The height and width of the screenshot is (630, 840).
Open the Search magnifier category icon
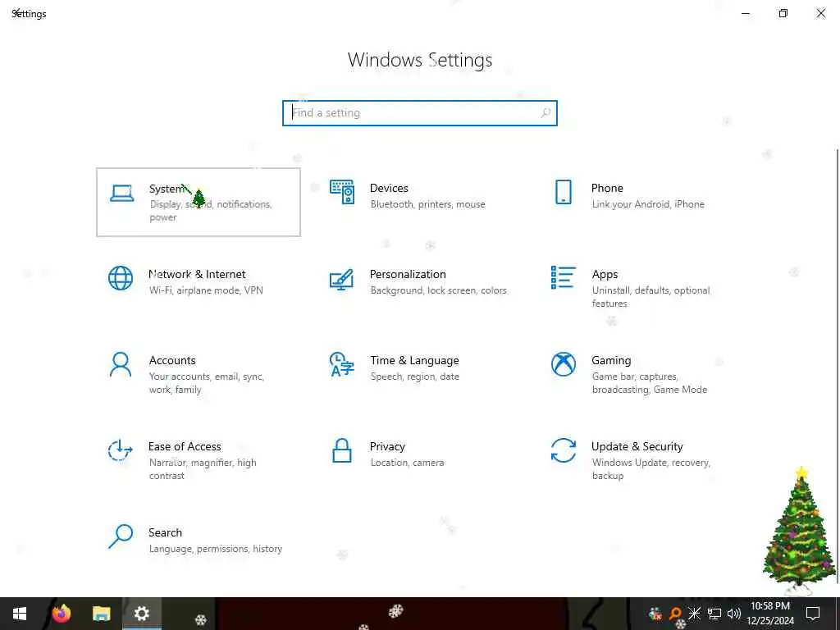point(121,536)
